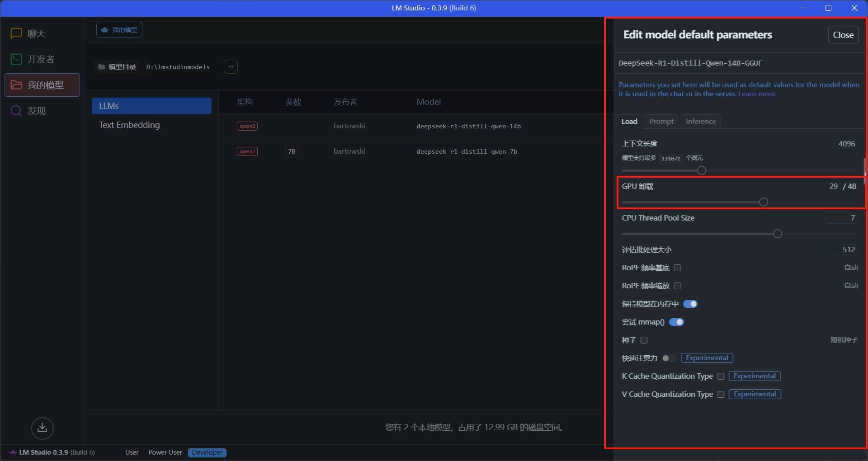Click the DeepSeek-R1-Distill-Qwen-14B-GGUF model name
The height and width of the screenshot is (461, 868).
point(690,63)
